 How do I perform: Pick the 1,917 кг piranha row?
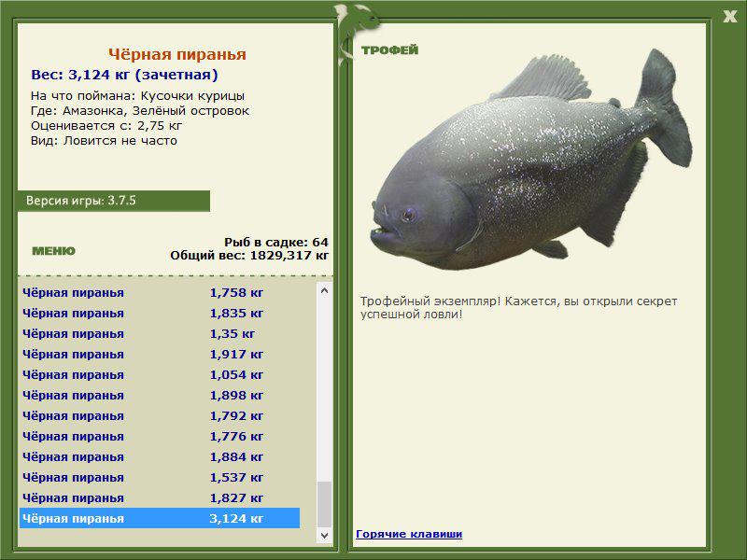pyautogui.click(x=159, y=354)
